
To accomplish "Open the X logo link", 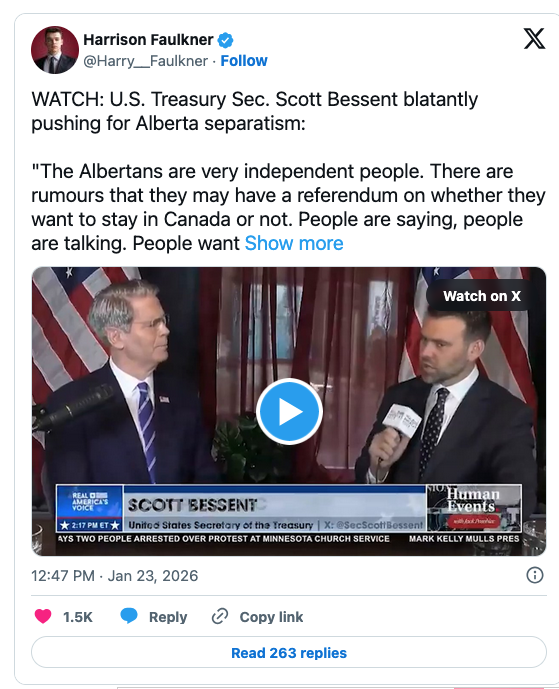I will tap(534, 38).
